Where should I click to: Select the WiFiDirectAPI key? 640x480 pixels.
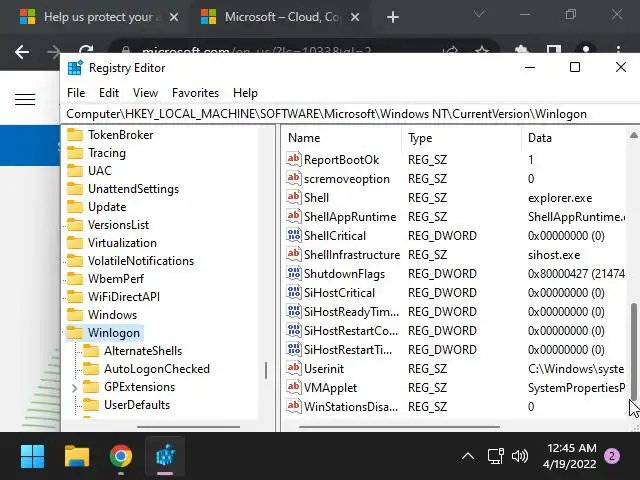[x=124, y=296]
